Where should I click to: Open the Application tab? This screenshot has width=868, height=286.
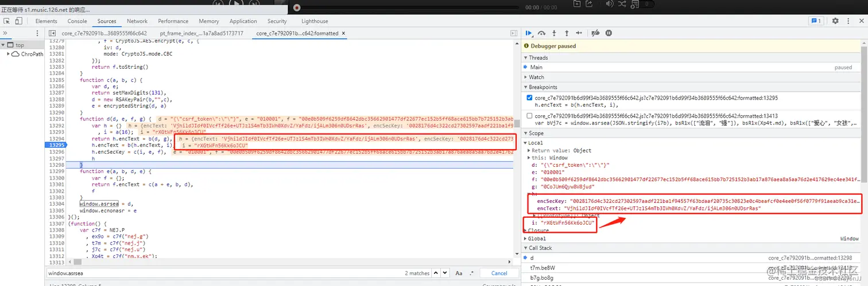pos(243,21)
